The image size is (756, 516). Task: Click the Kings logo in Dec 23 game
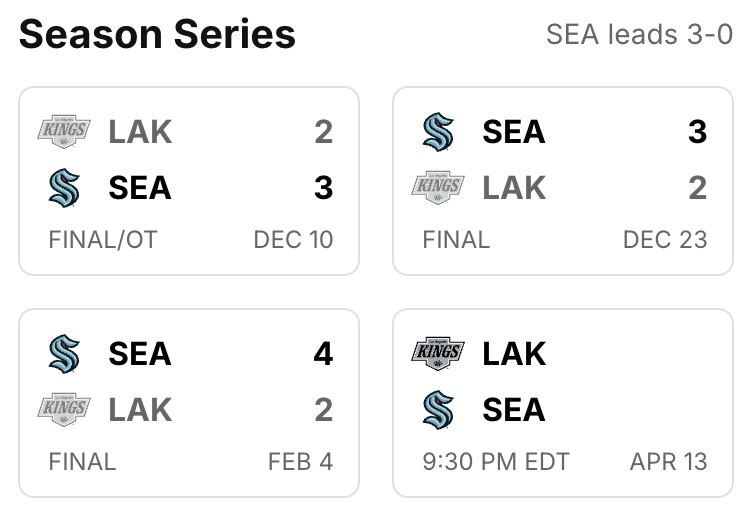tap(438, 188)
